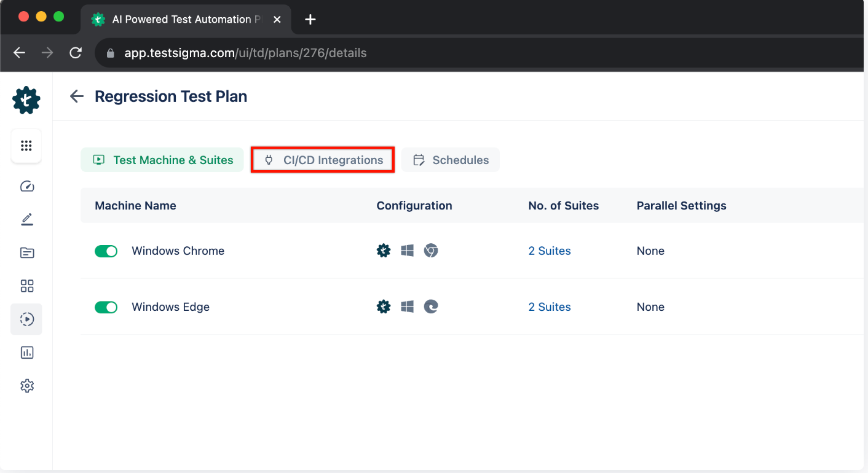
Task: Open the settings gear in sidebar
Action: click(26, 385)
